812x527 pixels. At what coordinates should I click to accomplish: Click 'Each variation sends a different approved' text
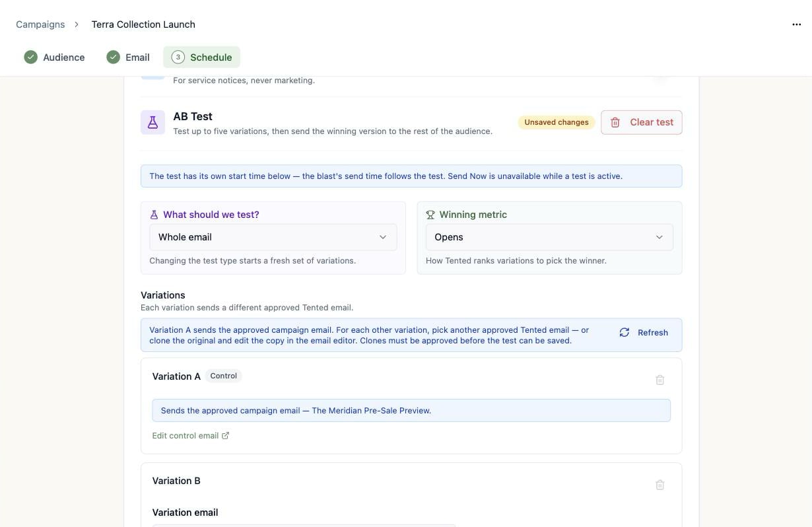tap(247, 308)
